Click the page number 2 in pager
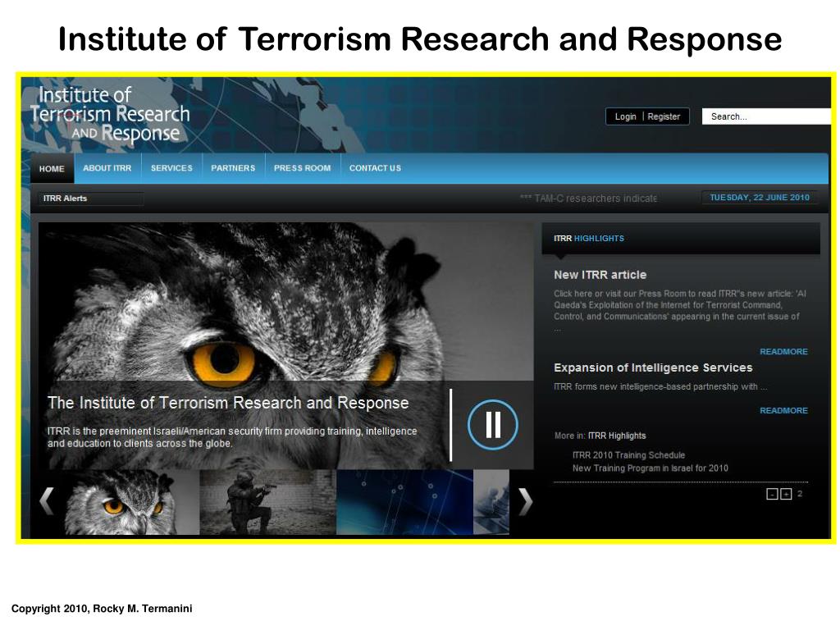This screenshot has height=630, width=840. click(800, 493)
